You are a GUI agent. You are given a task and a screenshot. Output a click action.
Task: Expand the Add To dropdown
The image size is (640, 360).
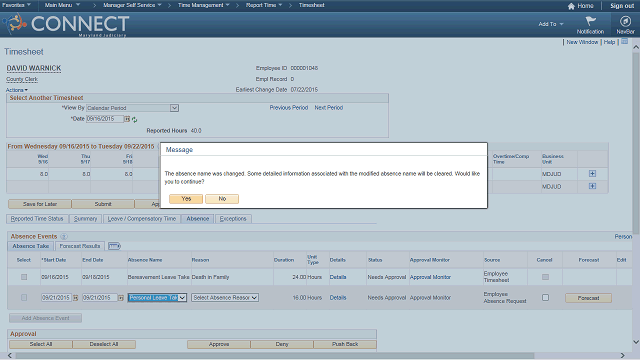[551, 24]
